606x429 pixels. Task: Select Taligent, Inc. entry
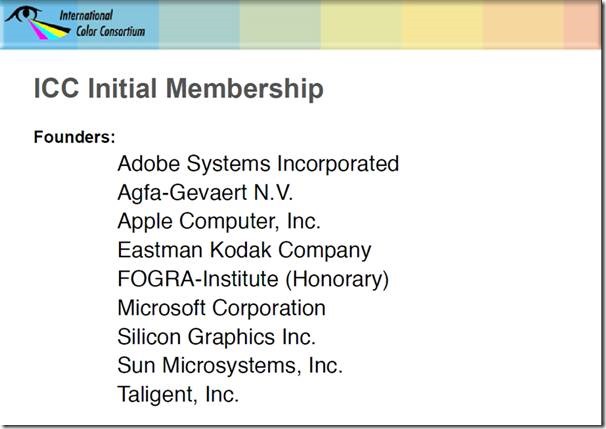point(178,395)
